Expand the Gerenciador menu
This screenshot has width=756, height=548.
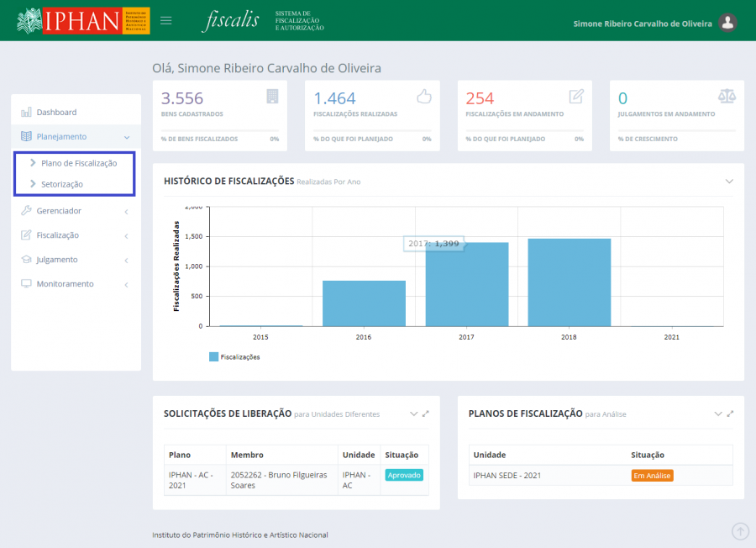click(x=76, y=211)
